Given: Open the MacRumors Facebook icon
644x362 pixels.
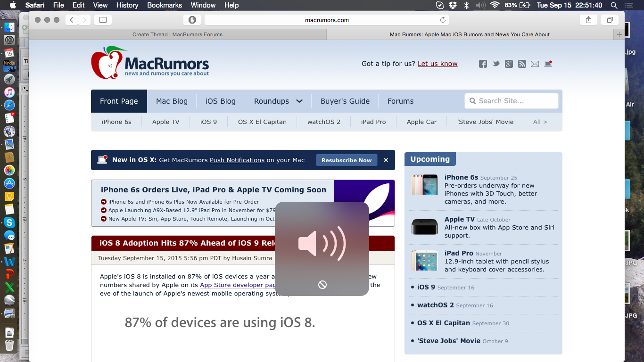Looking at the screenshot, I should point(483,64).
